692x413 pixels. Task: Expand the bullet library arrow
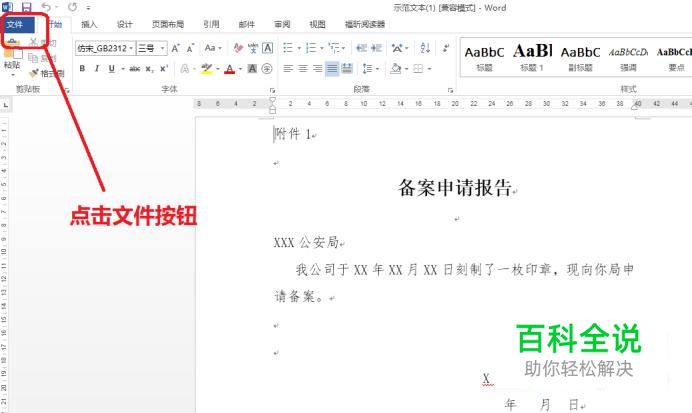click(298, 48)
